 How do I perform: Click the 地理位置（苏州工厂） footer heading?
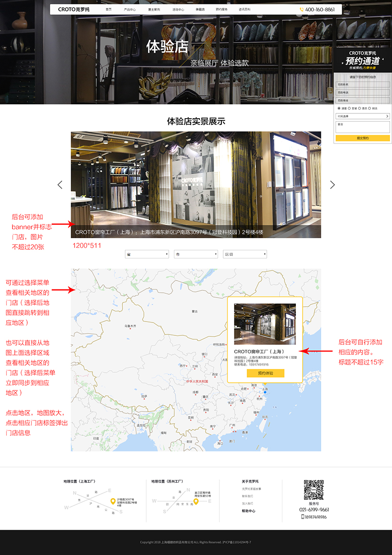pyautogui.click(x=167, y=481)
